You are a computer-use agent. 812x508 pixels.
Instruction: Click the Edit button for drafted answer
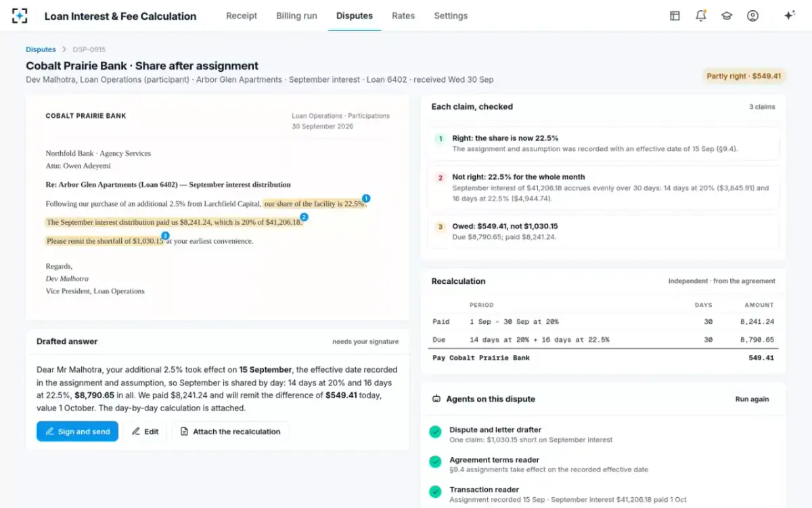click(145, 431)
